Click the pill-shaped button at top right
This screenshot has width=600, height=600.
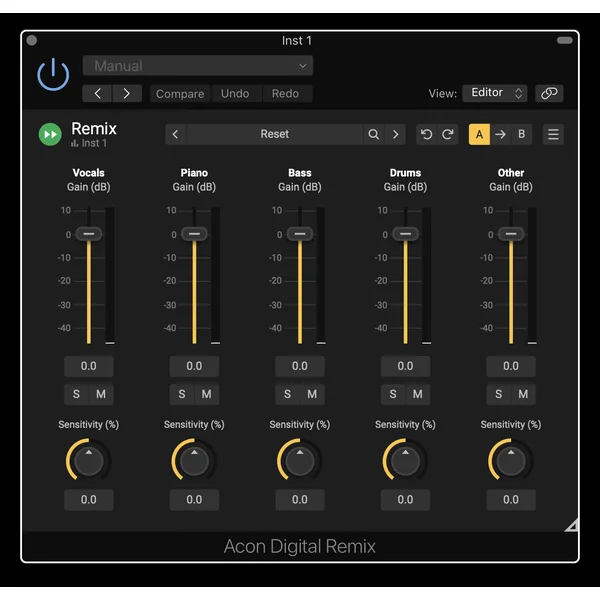click(564, 40)
